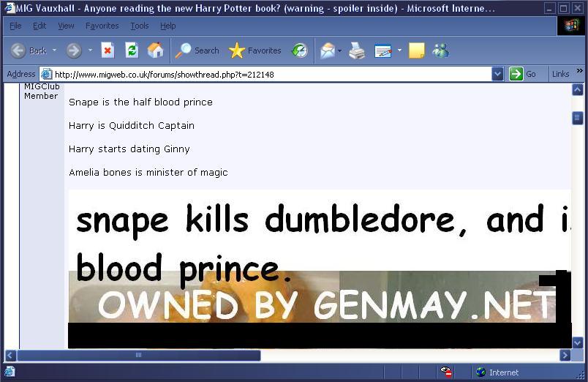This screenshot has height=382, width=588.
Task: Open the Search pane
Action: click(197, 50)
